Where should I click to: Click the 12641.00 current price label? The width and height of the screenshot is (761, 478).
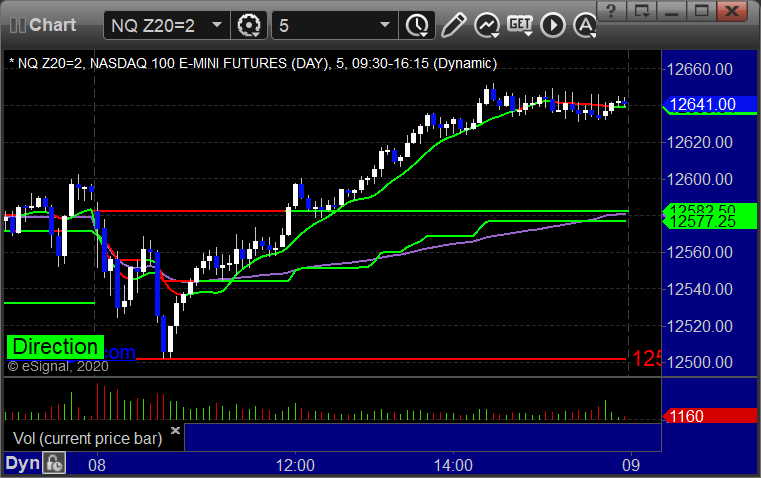(709, 104)
